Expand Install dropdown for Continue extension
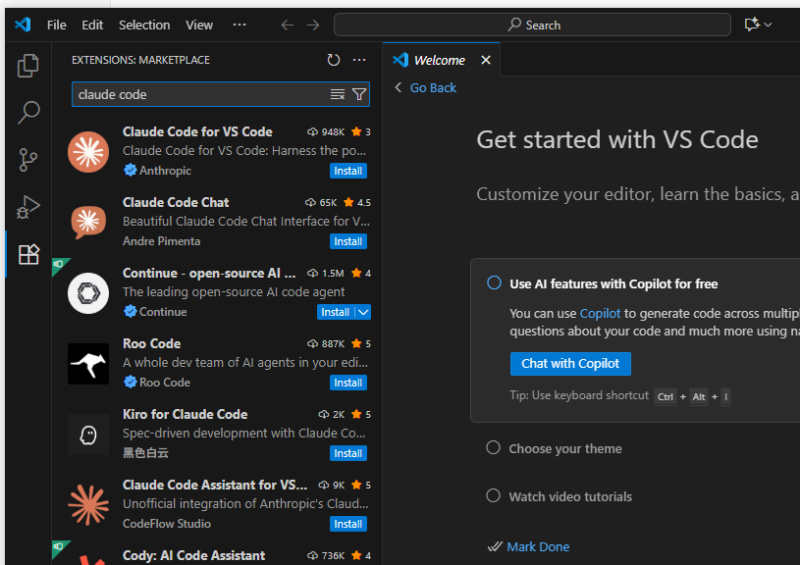Screen dimensions: 800x565 (x=363, y=312)
